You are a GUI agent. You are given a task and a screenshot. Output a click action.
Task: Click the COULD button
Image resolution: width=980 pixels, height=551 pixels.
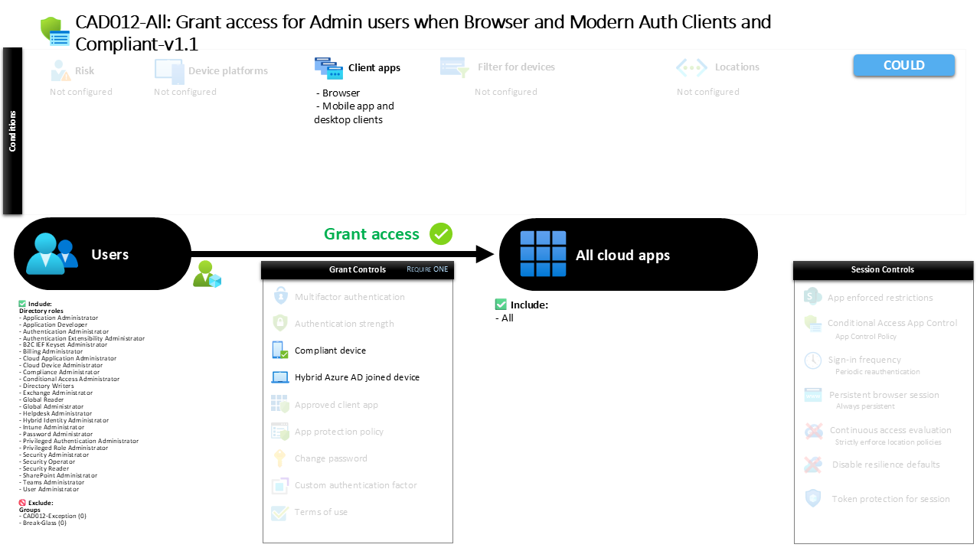coord(903,65)
